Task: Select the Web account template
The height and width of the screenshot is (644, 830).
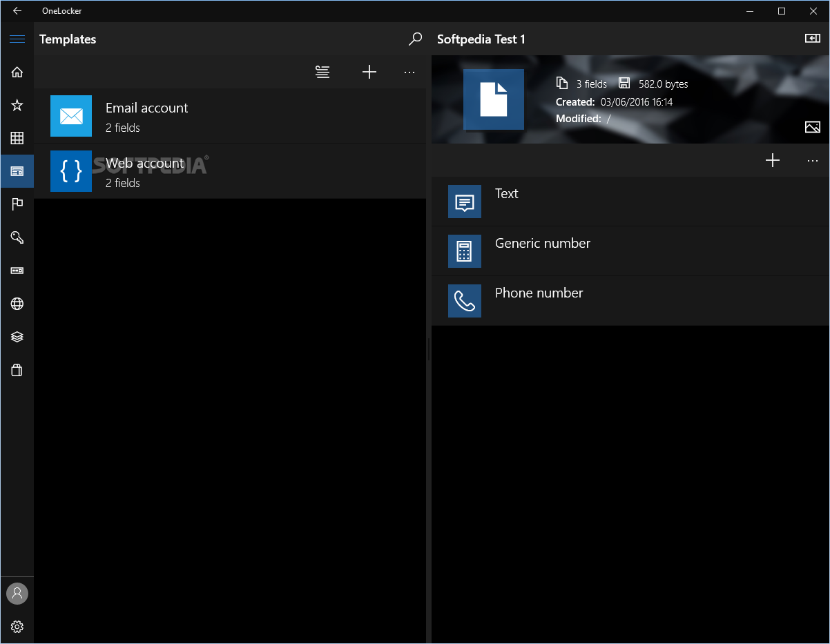Action: [230, 171]
